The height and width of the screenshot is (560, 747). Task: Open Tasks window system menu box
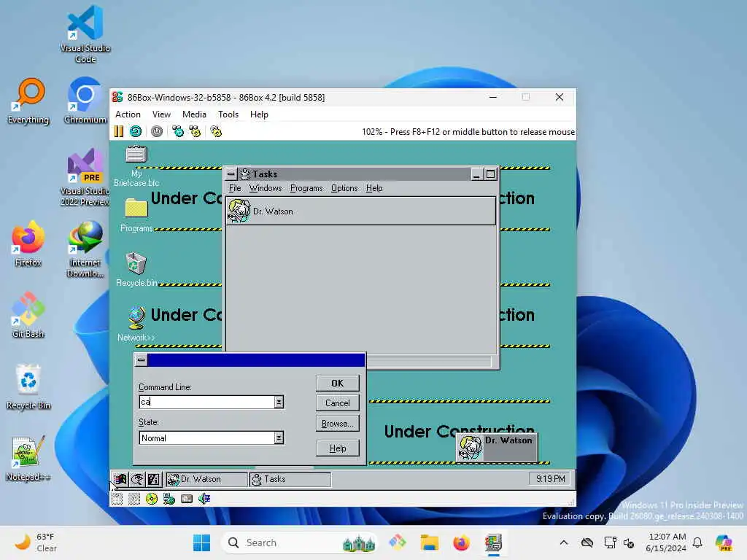click(x=231, y=174)
